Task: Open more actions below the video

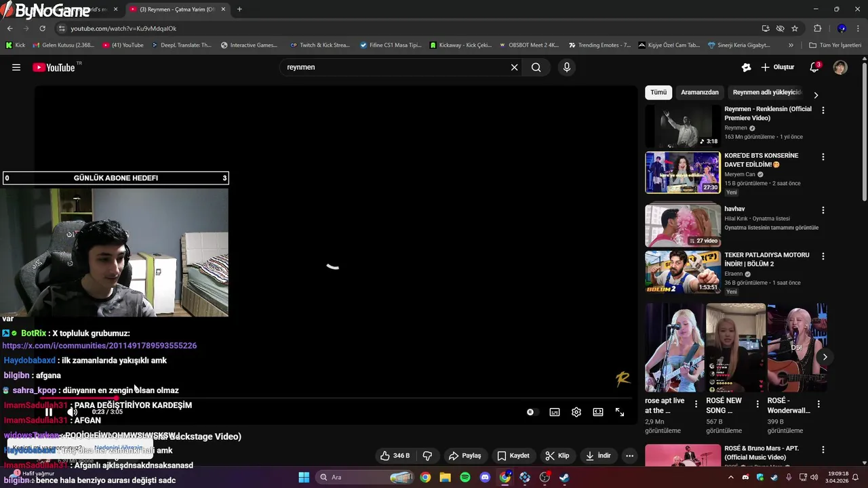Action: click(x=629, y=455)
